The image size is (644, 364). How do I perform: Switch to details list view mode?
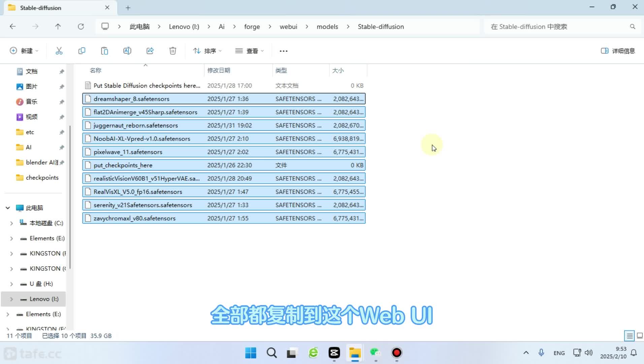click(629, 336)
